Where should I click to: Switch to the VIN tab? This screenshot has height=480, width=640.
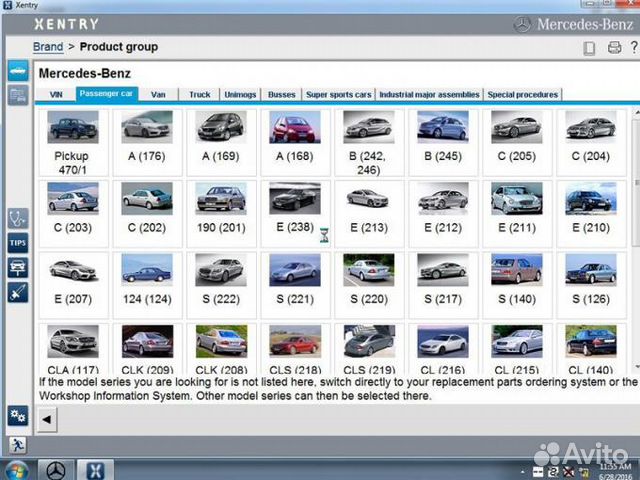[56, 95]
